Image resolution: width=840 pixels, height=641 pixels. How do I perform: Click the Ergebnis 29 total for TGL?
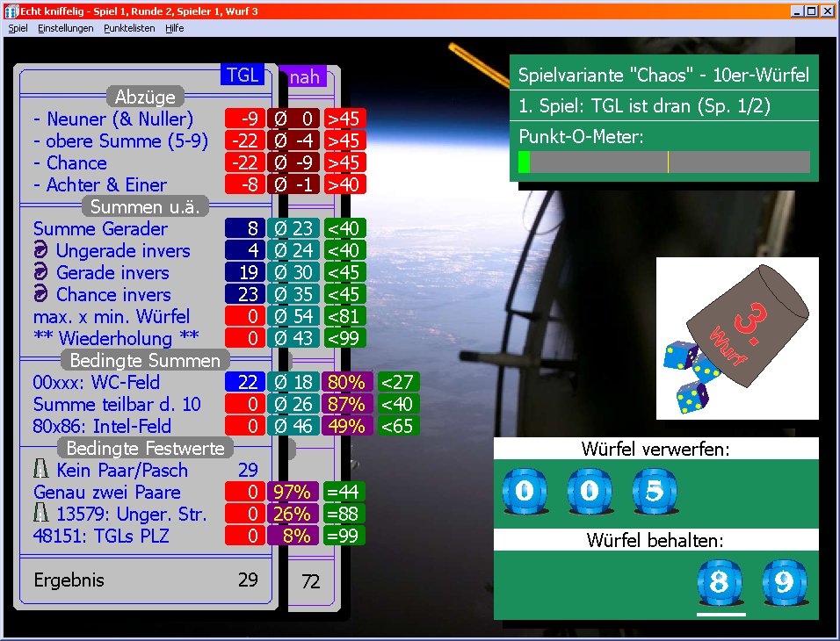(248, 580)
